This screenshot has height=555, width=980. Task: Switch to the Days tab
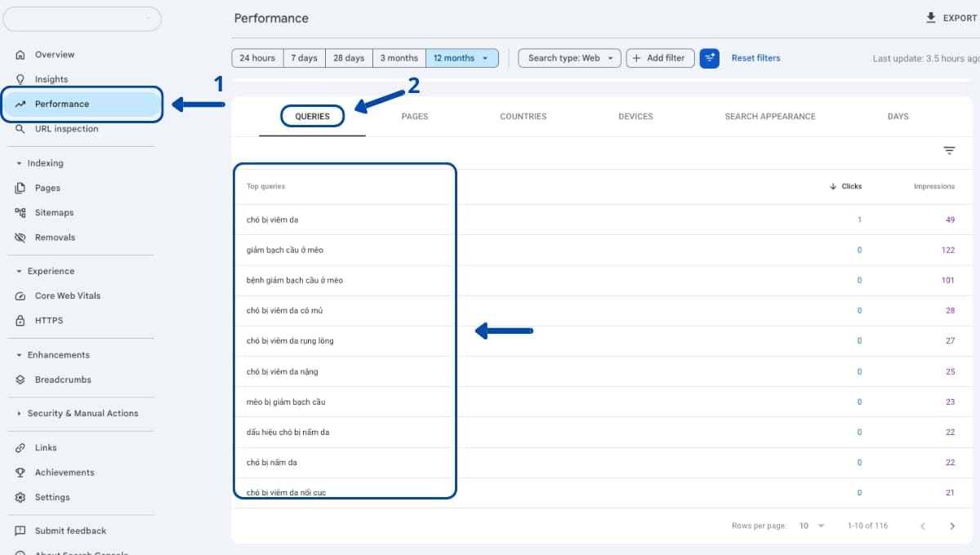click(x=898, y=117)
